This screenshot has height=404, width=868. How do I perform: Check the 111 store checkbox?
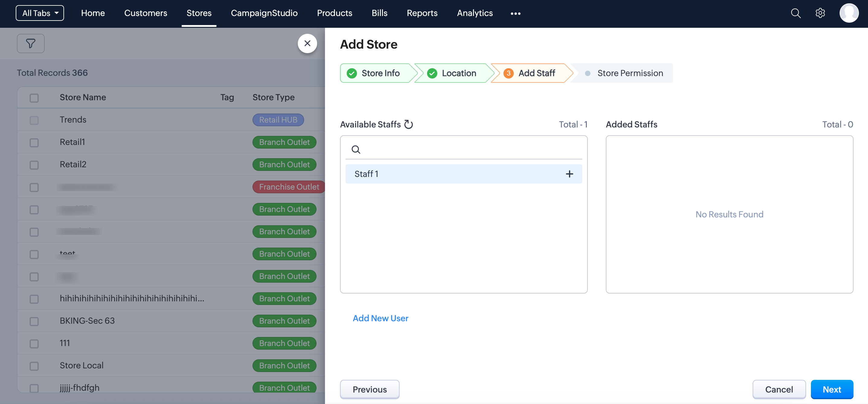[x=34, y=344]
